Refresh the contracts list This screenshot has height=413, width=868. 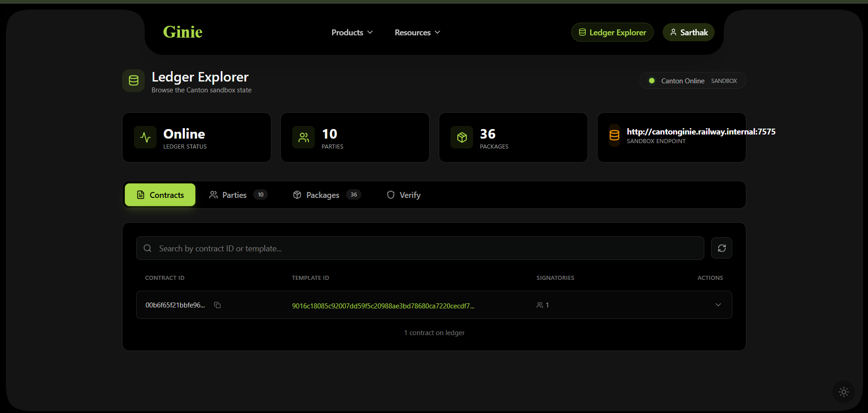[721, 248]
